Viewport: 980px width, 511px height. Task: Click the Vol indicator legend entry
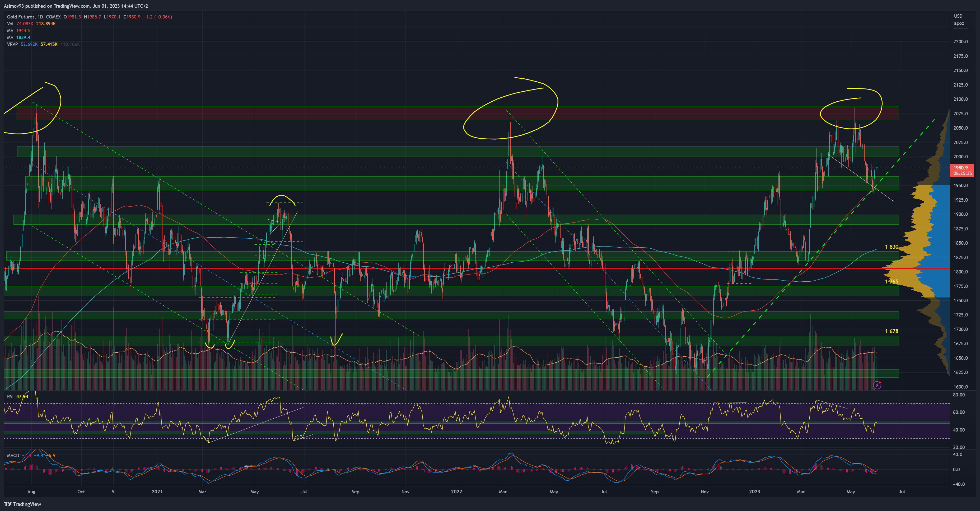click(10, 23)
